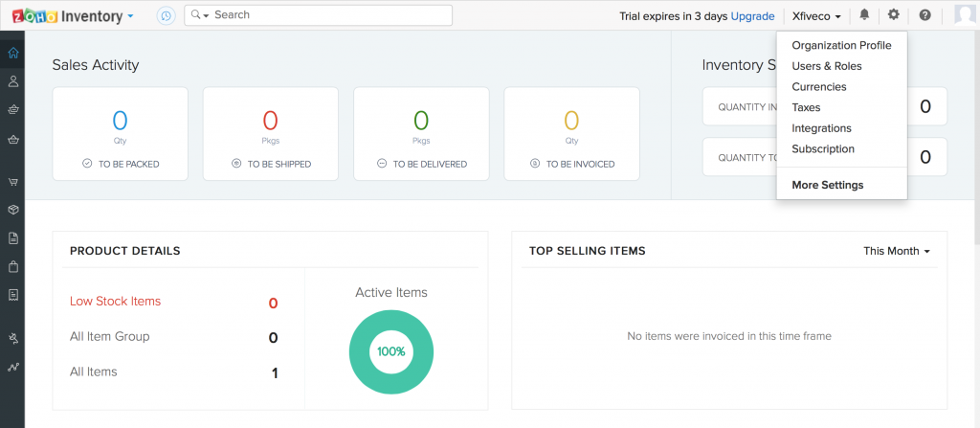980x428 pixels.
Task: Click the All Items count 1
Action: (x=275, y=373)
